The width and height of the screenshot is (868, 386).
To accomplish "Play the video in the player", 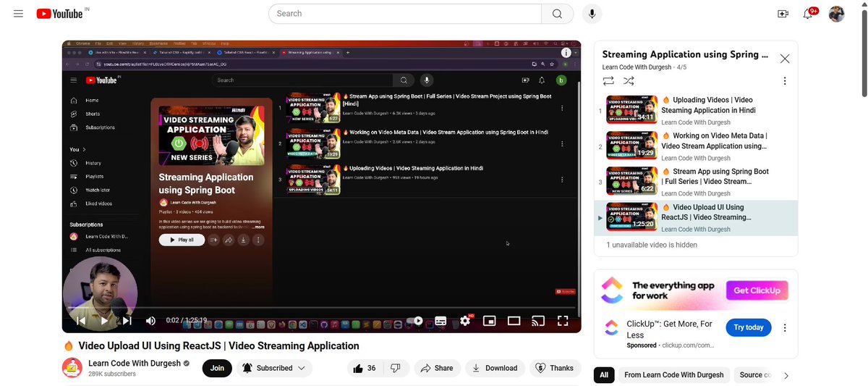I will 104,321.
